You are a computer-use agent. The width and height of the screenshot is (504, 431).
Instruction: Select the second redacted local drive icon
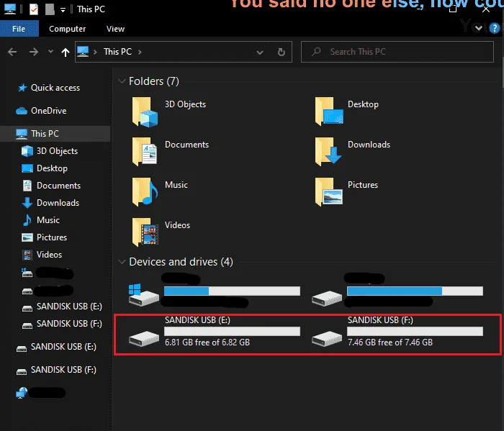[x=327, y=298]
